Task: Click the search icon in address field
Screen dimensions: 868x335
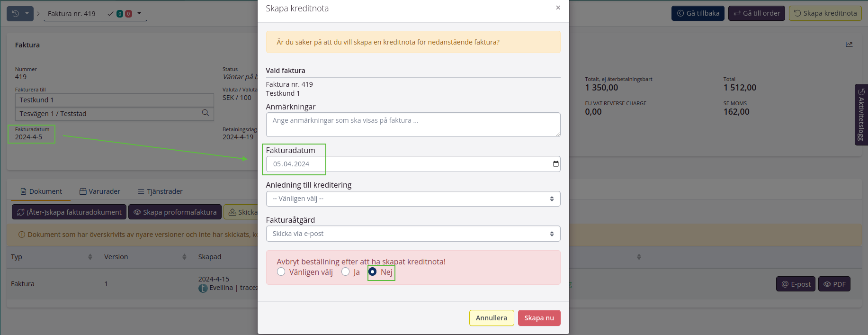Action: point(205,113)
